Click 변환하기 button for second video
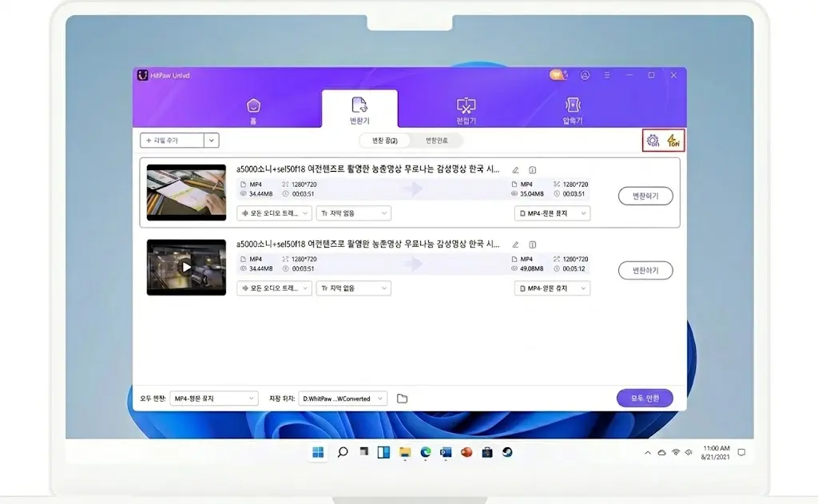Image resolution: width=818 pixels, height=504 pixels. (645, 270)
